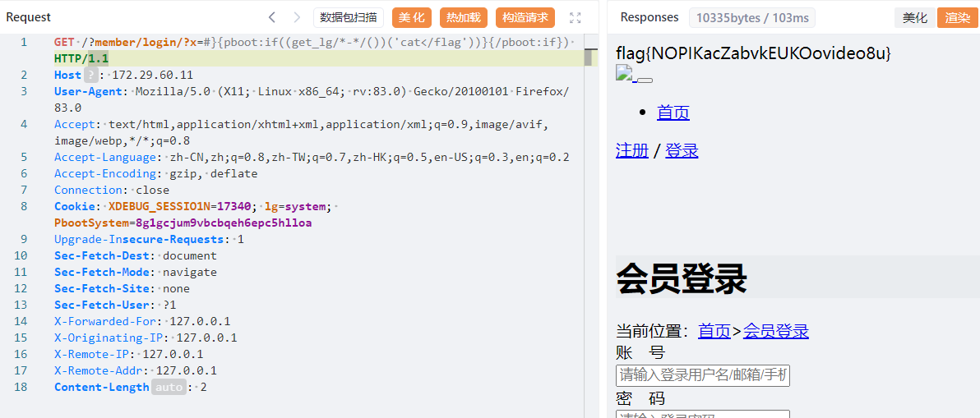Toggle the 热加载 hot reload button
This screenshot has width=980, height=418.
pyautogui.click(x=463, y=17)
